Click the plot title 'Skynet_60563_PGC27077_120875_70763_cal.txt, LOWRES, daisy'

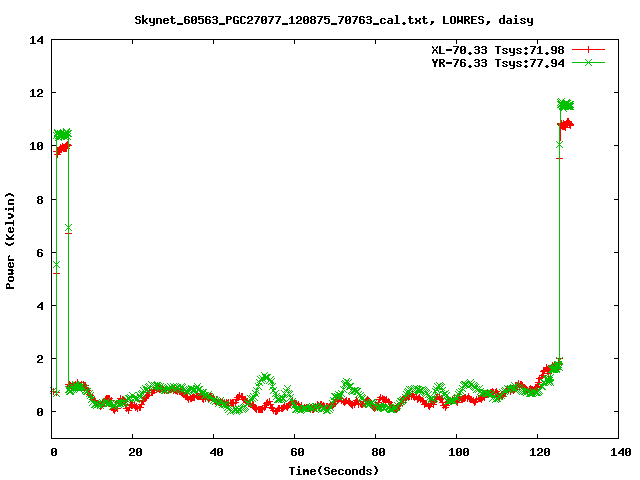click(x=334, y=20)
